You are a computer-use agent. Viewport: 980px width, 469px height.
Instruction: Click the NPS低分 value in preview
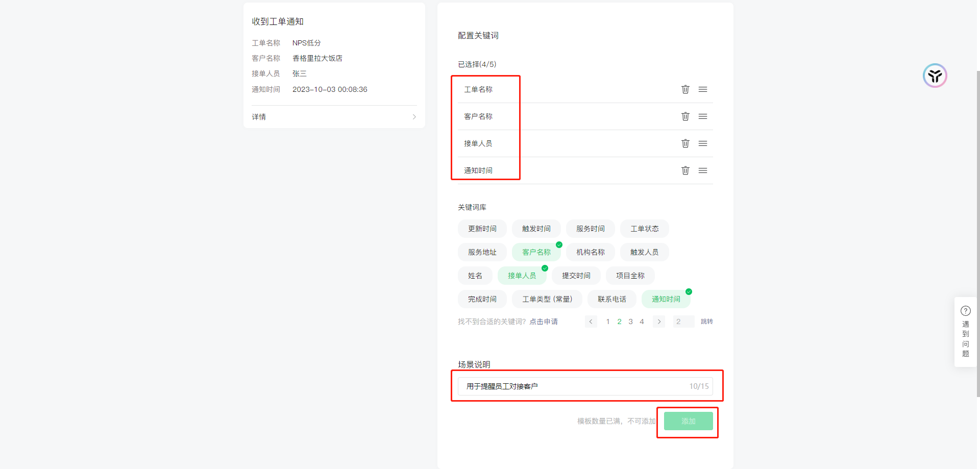[307, 43]
